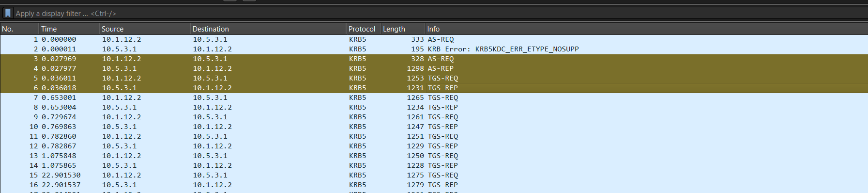Click the length 195 cell
The width and height of the screenshot is (868, 193).
coord(417,49)
